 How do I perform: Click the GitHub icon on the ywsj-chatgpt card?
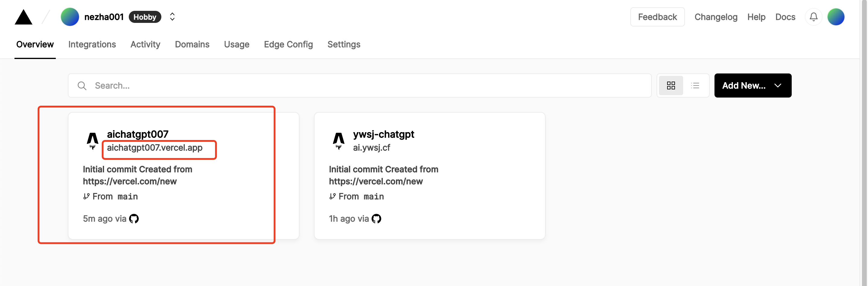(376, 219)
